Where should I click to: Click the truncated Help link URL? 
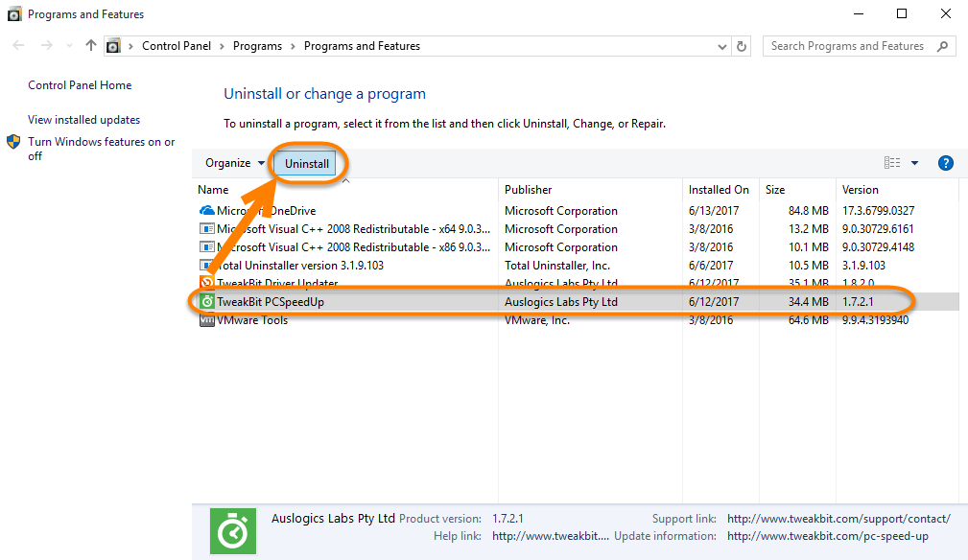[551, 536]
